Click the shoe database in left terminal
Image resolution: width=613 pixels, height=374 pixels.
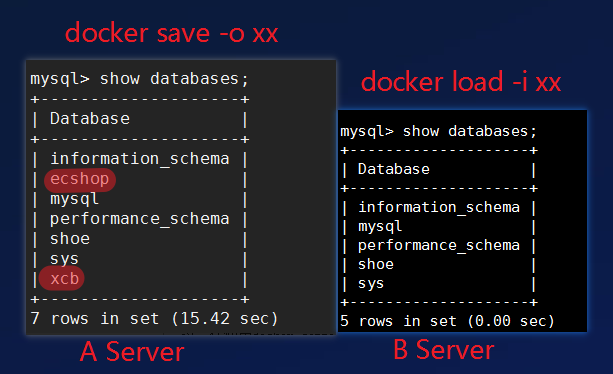coord(70,239)
